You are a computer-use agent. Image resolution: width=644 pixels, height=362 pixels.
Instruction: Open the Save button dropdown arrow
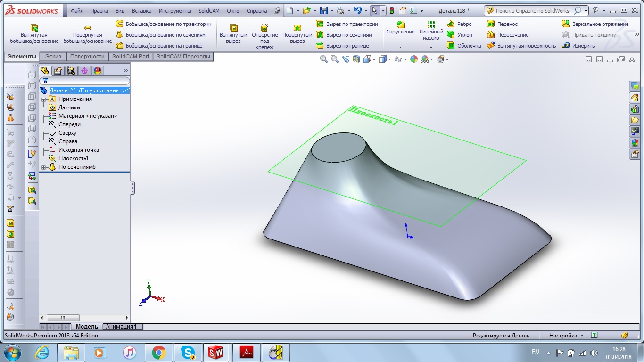(332, 11)
